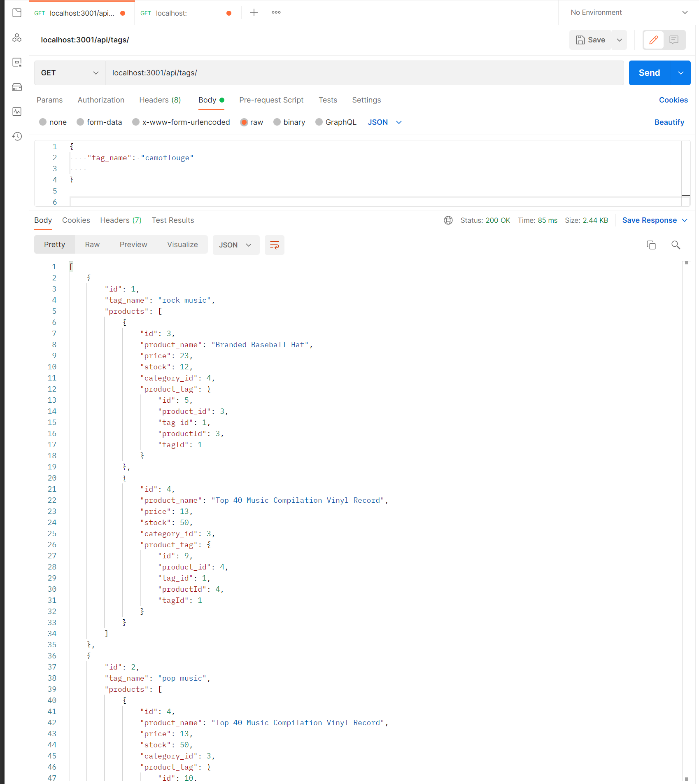Open the comments icon near Save
Screen dimensions: 699x784
pos(674,40)
